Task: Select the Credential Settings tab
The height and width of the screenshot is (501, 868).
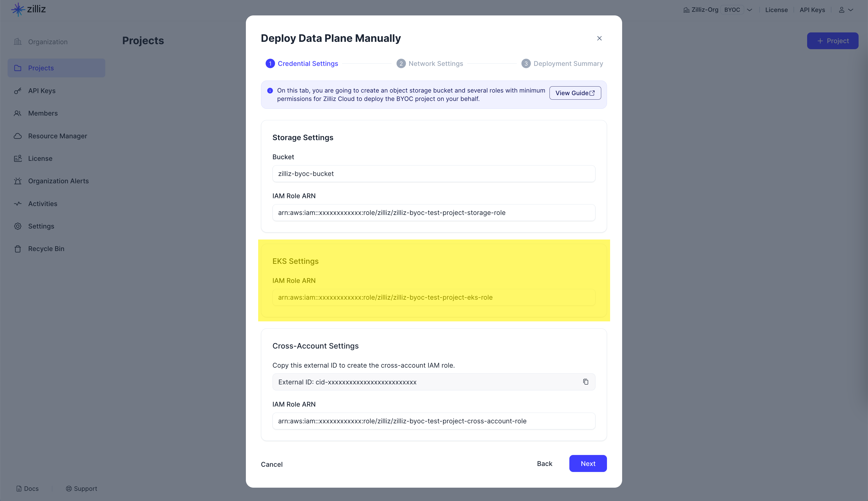Action: (308, 63)
